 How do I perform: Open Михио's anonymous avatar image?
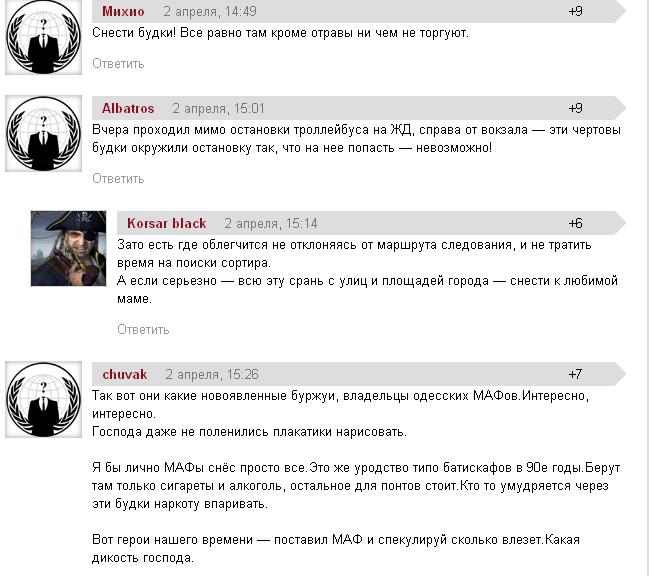[43, 36]
